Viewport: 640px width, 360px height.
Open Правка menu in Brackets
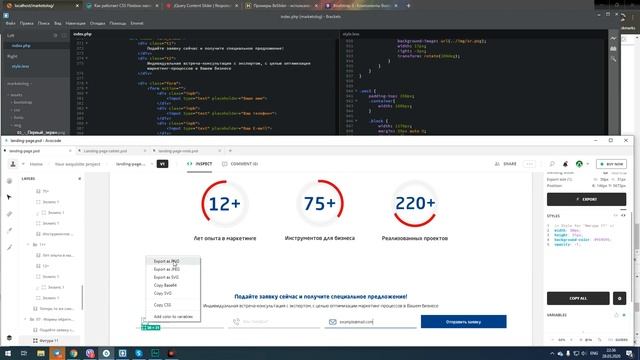[x=27, y=24]
